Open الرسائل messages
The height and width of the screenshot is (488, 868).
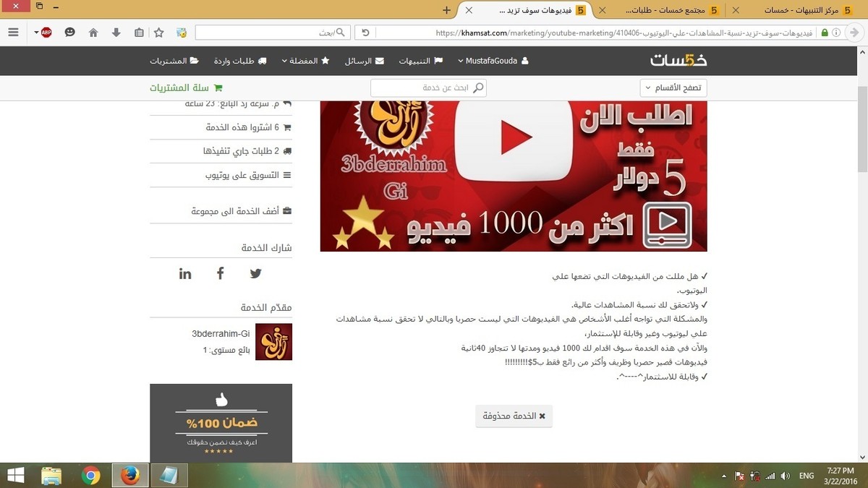coord(365,61)
